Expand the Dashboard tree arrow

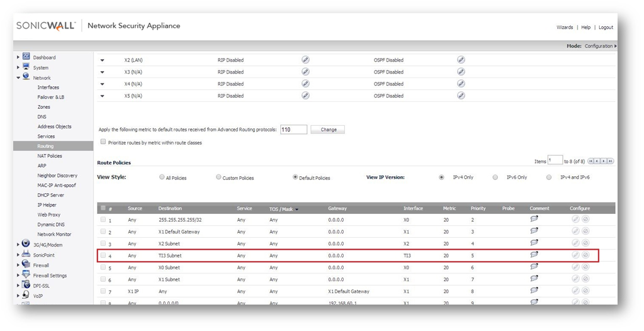click(18, 57)
